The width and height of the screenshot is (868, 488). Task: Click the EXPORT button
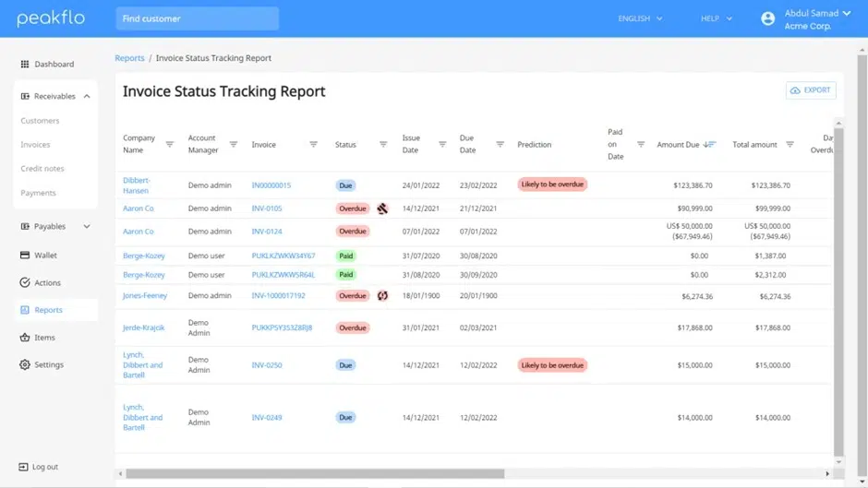click(x=811, y=90)
